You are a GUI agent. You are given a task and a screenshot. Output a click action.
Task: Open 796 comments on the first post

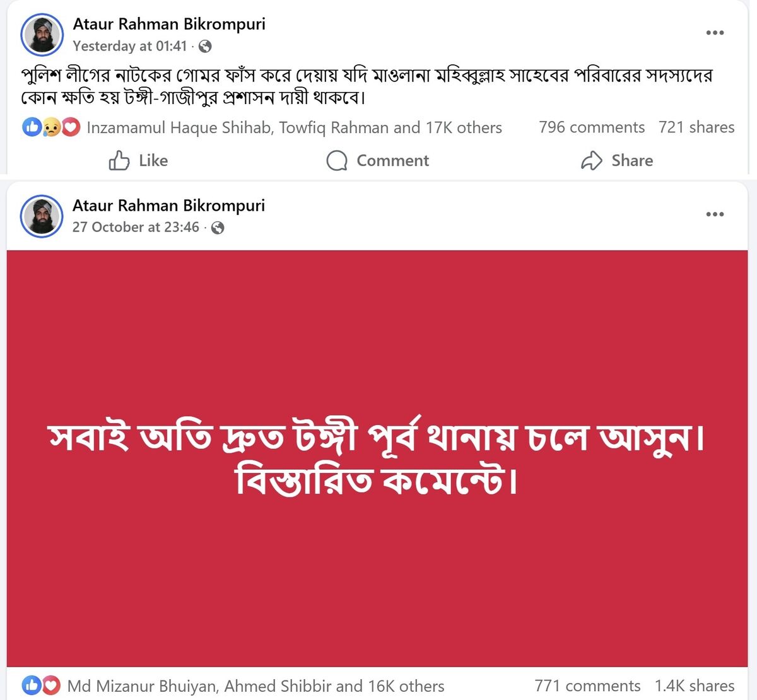tap(593, 127)
